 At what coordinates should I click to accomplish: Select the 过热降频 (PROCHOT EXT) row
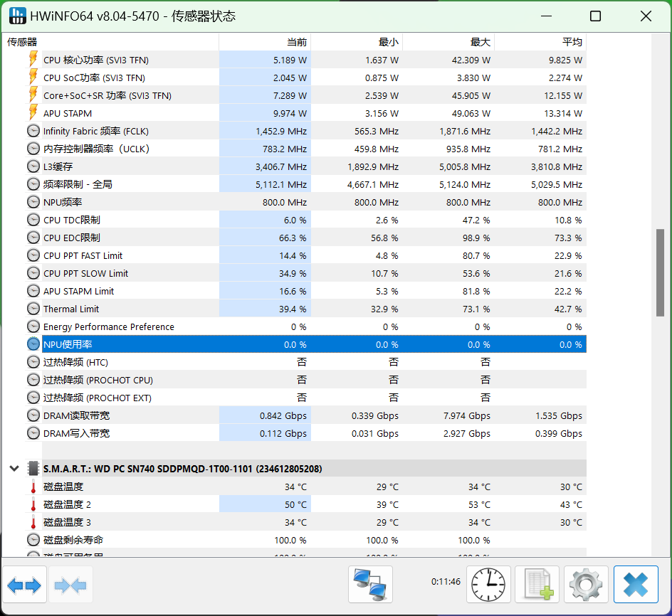click(314, 398)
